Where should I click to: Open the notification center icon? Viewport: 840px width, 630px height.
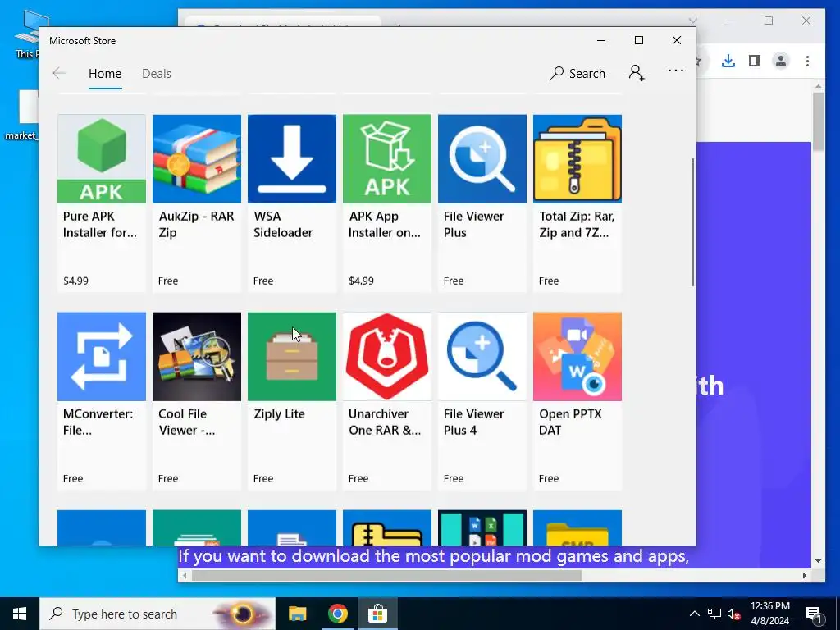815,614
